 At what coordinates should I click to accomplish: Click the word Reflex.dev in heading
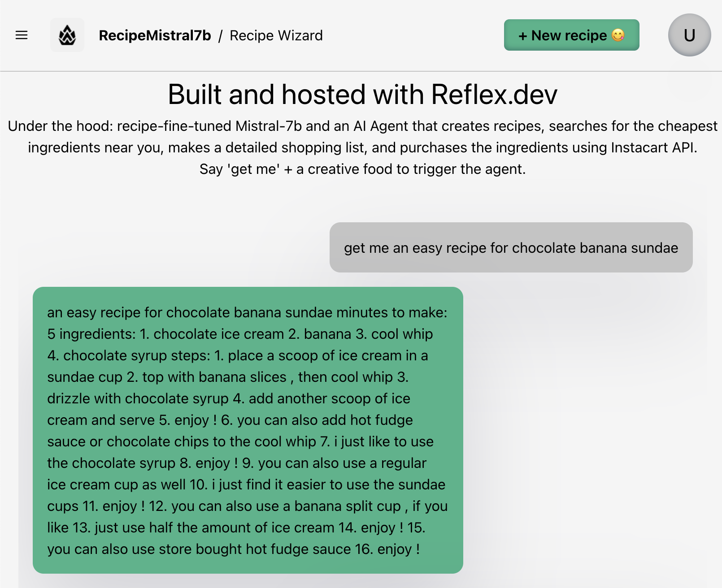494,94
